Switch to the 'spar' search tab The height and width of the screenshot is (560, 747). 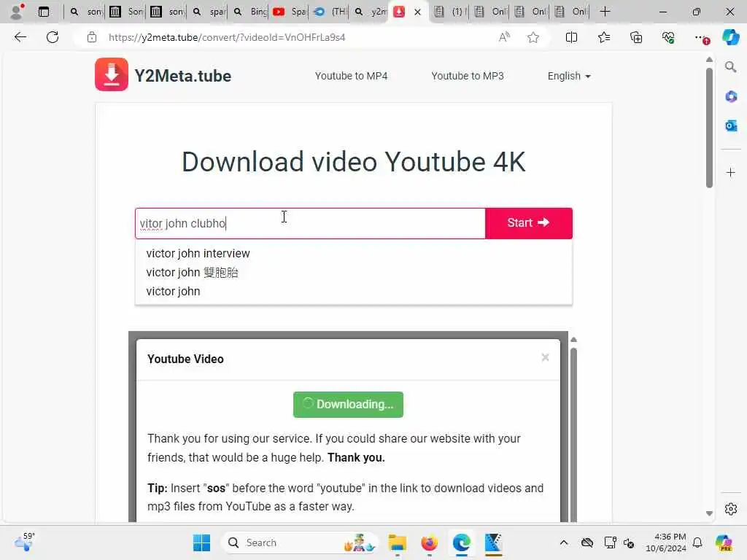[x=209, y=12]
